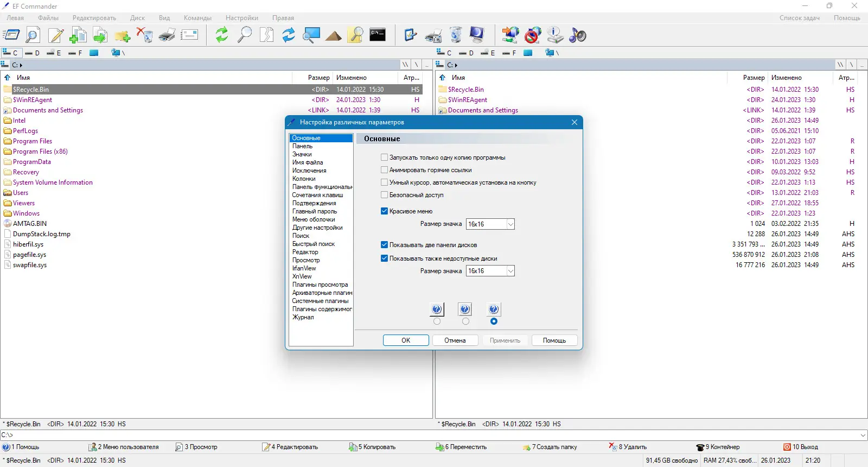Open menu icon size dropdown below 'Красивое меню'
This screenshot has width=868, height=467.
point(510,224)
